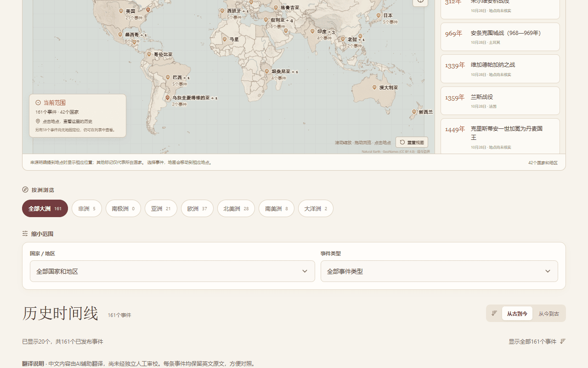This screenshot has width=588, height=368.
Task: Select the 印度 map marker
Action: tap(312, 31)
